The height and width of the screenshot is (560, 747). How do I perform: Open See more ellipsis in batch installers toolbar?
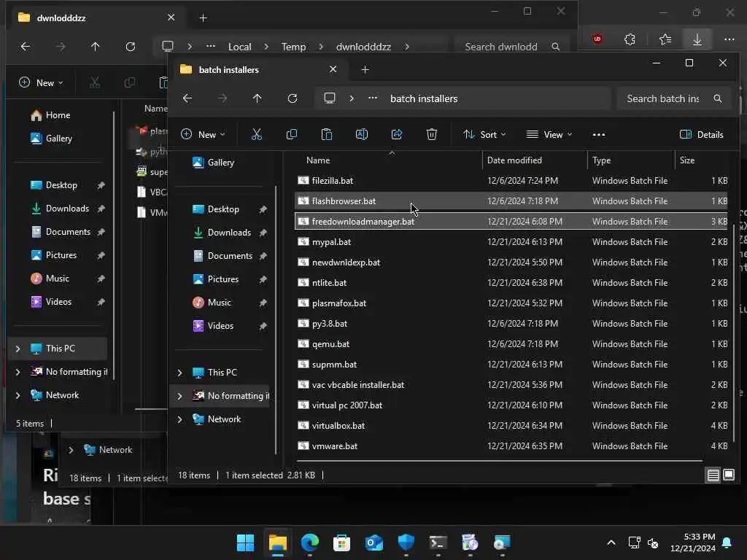coord(599,135)
